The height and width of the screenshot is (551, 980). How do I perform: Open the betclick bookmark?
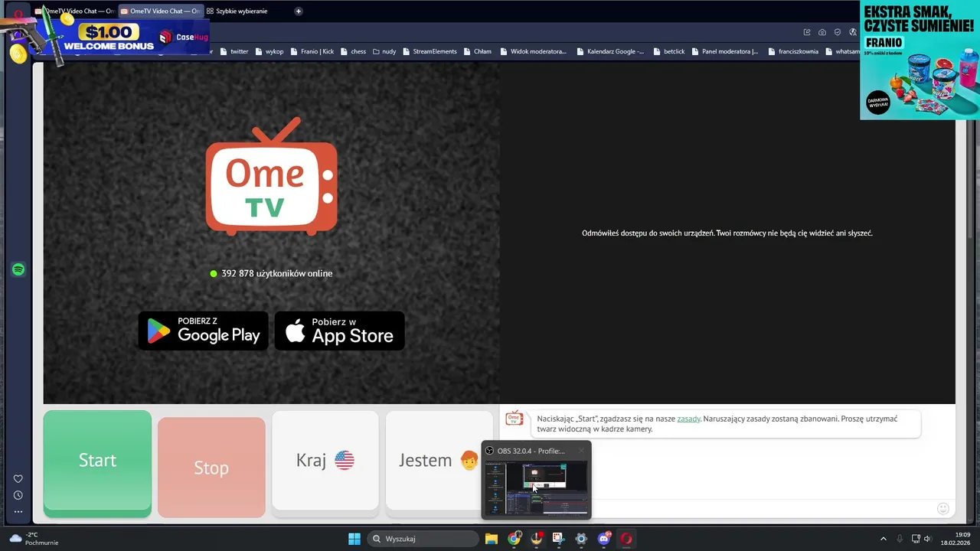(x=669, y=51)
